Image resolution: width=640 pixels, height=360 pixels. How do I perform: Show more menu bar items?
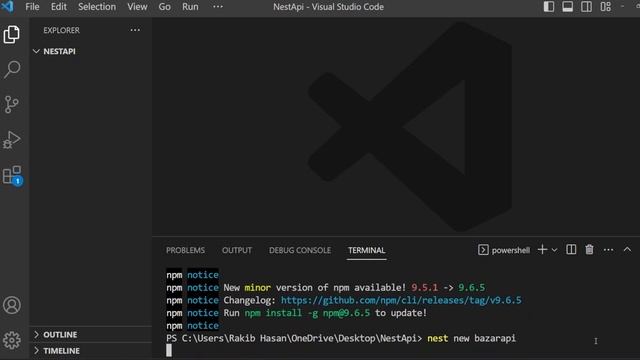pos(218,7)
